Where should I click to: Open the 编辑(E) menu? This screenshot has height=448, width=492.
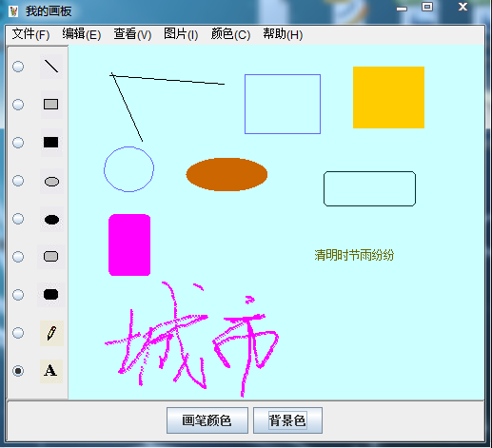click(x=82, y=34)
